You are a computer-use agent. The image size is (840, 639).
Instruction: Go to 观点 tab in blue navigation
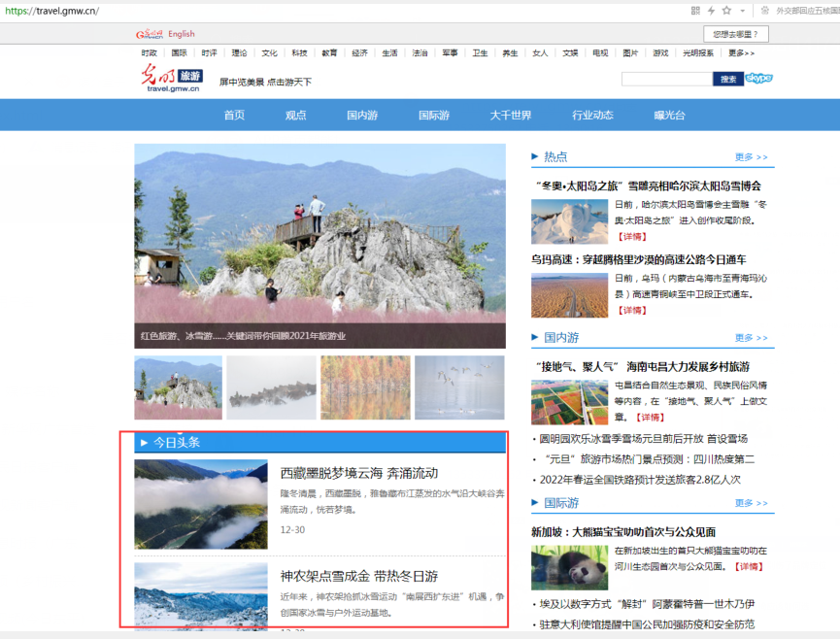(296, 116)
